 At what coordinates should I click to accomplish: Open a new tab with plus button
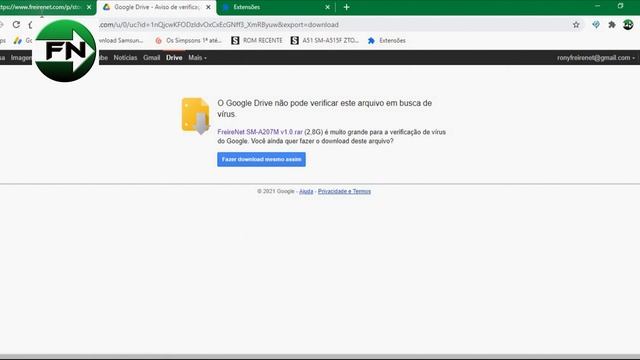347,7
